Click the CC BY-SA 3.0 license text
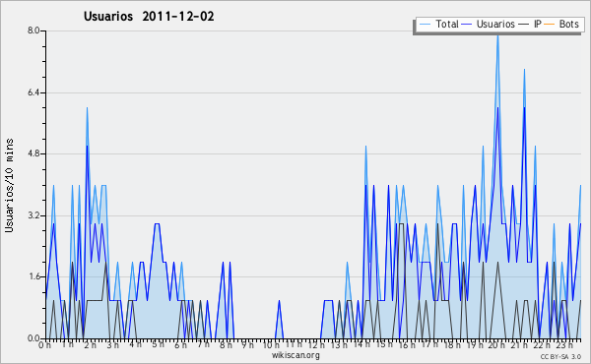This screenshot has width=591, height=364. [x=560, y=356]
